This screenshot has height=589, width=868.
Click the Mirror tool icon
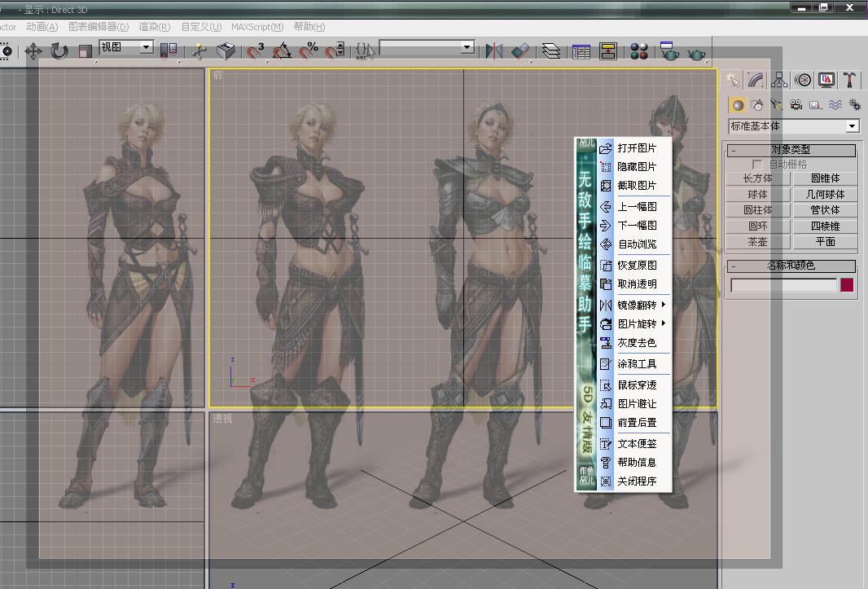click(x=493, y=51)
